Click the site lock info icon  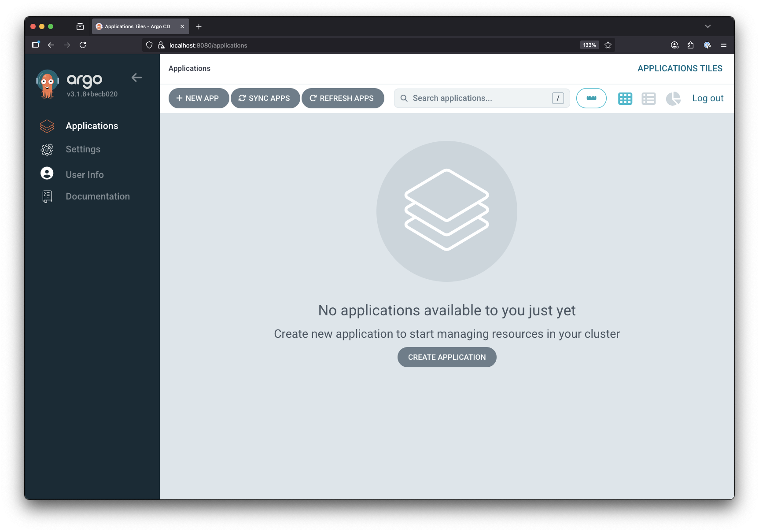pyautogui.click(x=161, y=45)
